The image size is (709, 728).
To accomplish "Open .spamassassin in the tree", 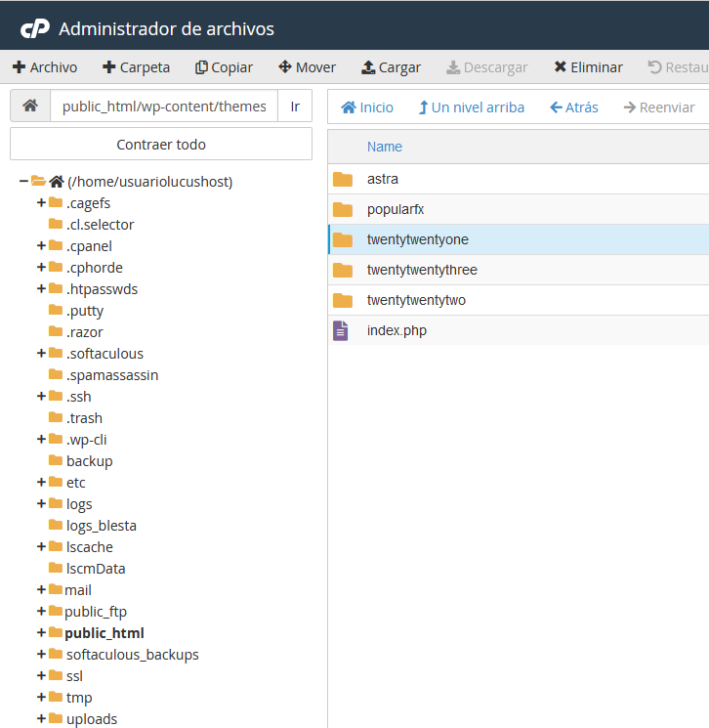I will point(112,375).
